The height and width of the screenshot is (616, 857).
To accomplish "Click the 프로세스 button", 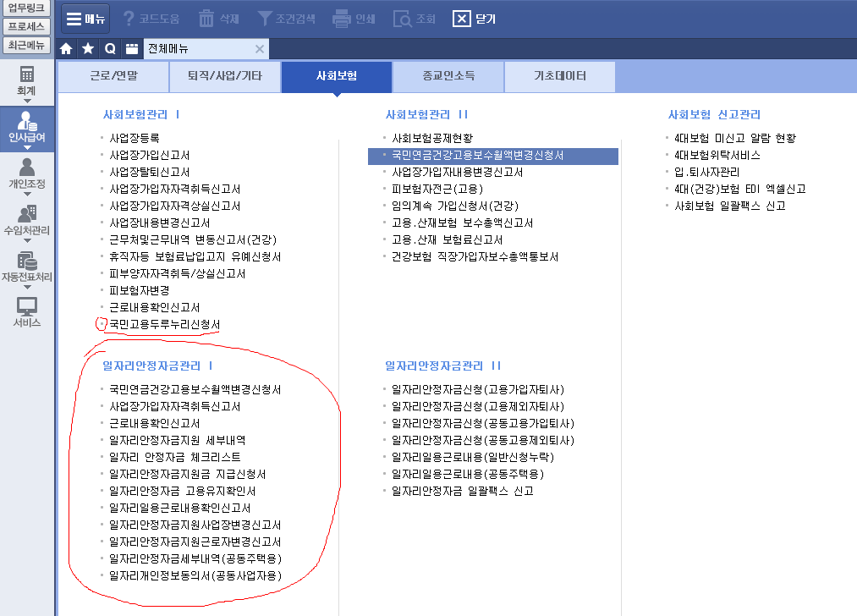I will [26, 26].
